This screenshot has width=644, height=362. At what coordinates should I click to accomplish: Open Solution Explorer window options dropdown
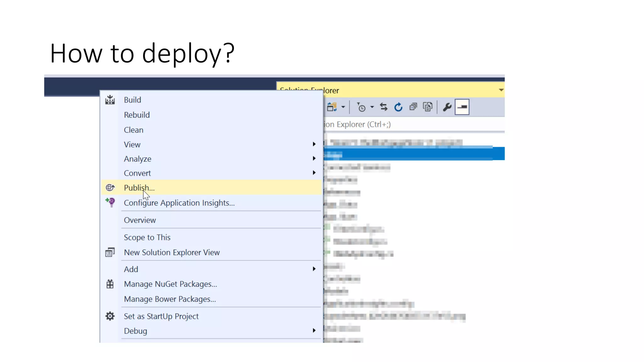click(x=501, y=90)
